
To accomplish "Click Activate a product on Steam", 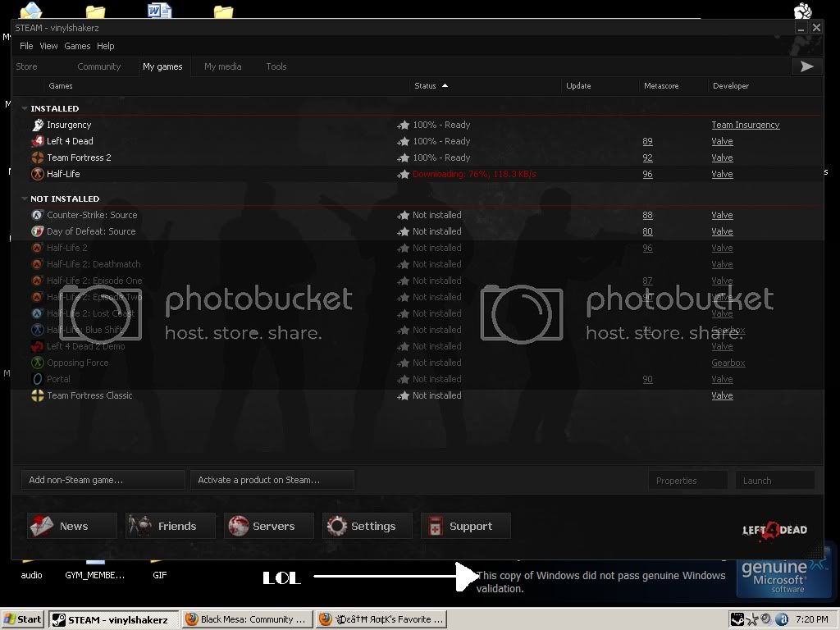I will click(x=272, y=480).
